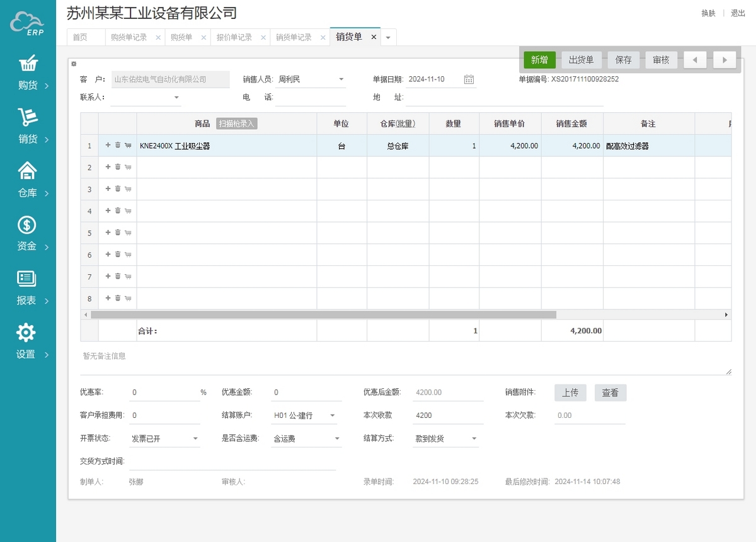
Task: Expand the 销售人员 dropdown
Action: (x=341, y=79)
